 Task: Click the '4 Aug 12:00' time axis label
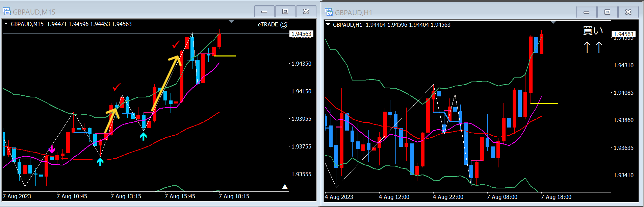click(394, 197)
